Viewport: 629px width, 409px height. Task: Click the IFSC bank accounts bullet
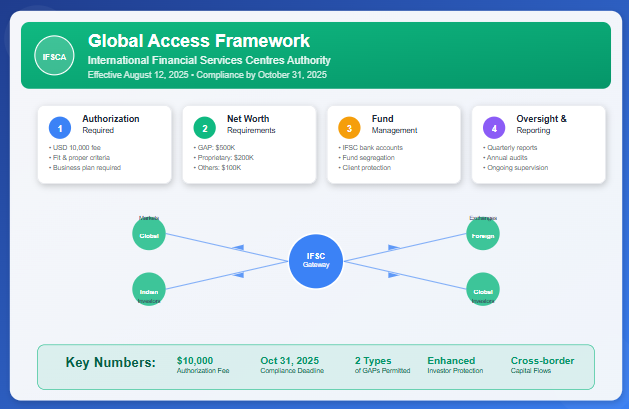pos(370,148)
